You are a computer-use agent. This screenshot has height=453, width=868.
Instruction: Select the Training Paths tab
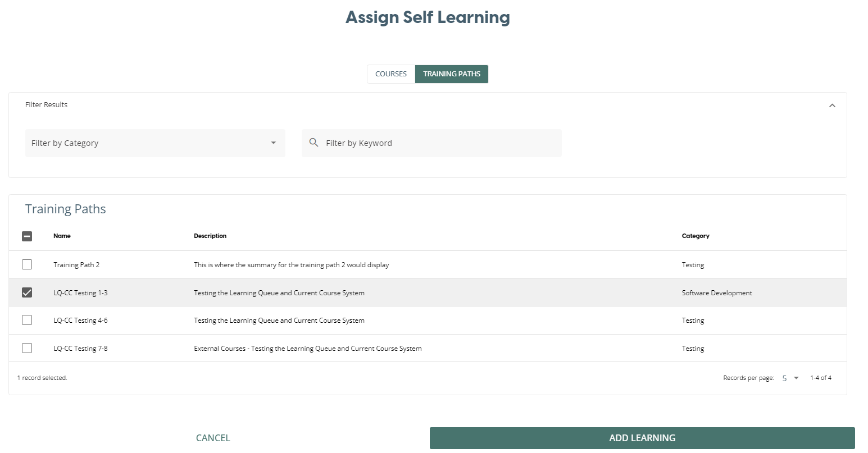[452, 74]
